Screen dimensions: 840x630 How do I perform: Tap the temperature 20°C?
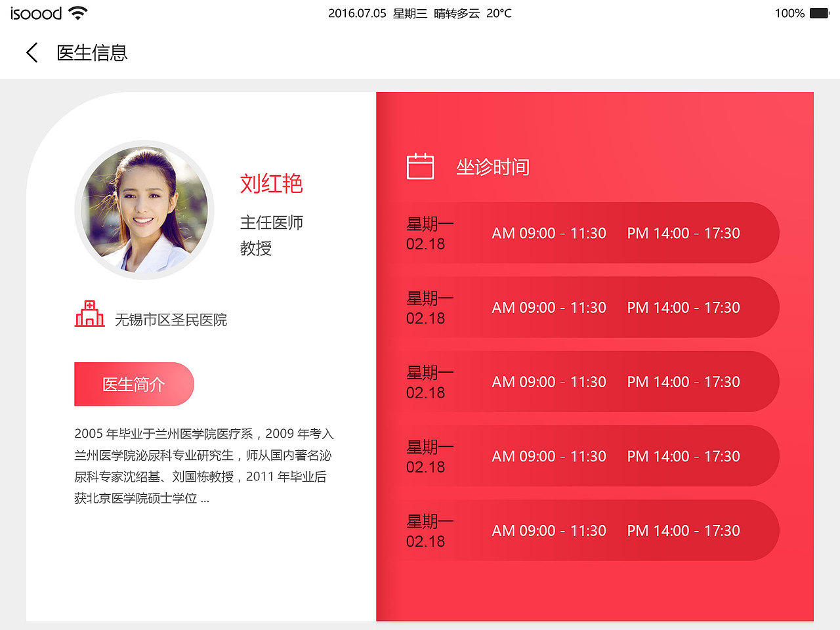(499, 13)
